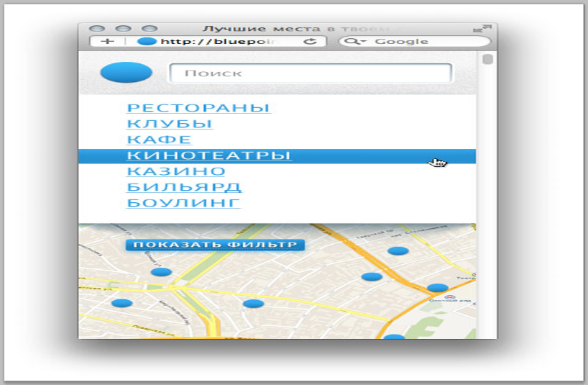
Task: Open the БИЛЬЯРД link
Action: 184,187
